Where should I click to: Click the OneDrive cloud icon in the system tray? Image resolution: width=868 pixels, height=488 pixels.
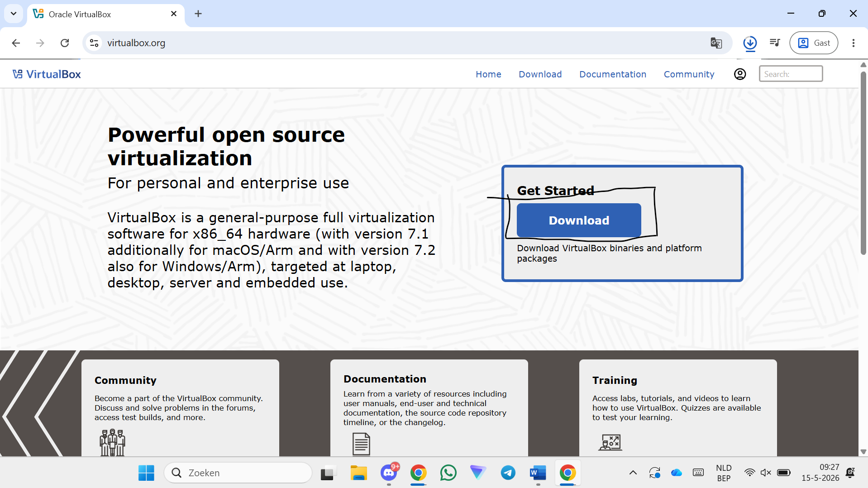(x=677, y=473)
